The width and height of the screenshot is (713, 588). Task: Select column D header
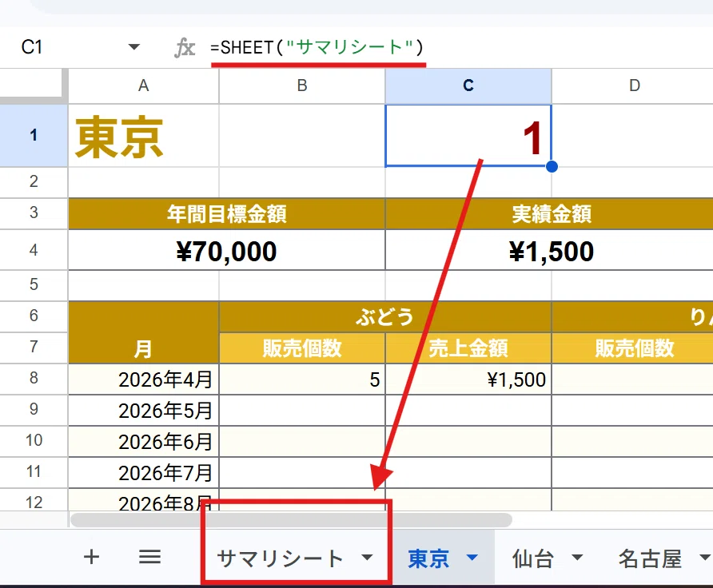pos(633,85)
